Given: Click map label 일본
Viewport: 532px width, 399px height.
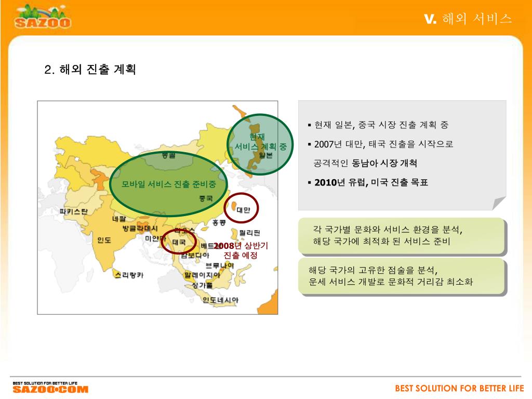Looking at the screenshot, I should tap(266, 155).
